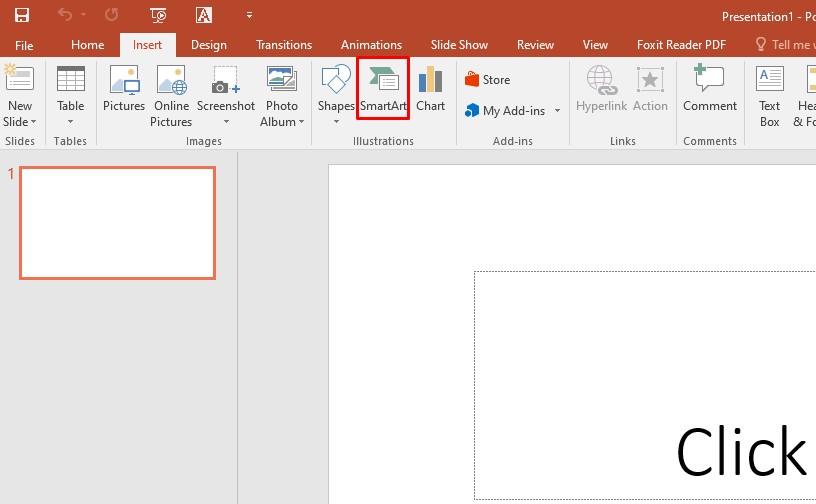This screenshot has height=504, width=816.
Task: Switch to the Design tab
Action: coord(209,45)
